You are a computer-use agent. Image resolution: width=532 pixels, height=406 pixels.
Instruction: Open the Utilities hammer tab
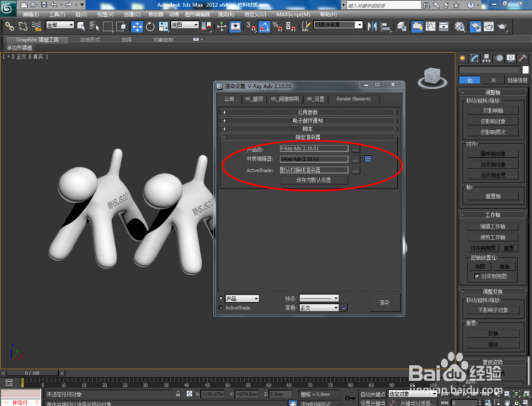tap(523, 58)
